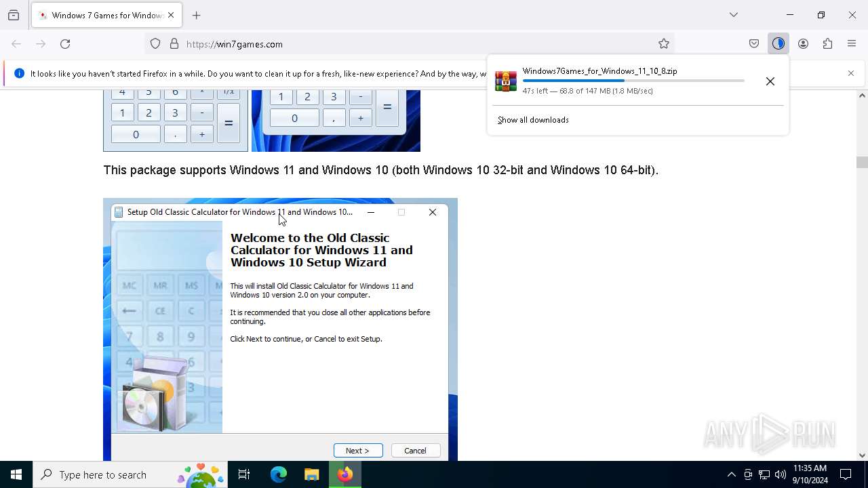The height and width of the screenshot is (488, 868).
Task: Cancel the Windows7Games zip download
Action: pos(770,81)
